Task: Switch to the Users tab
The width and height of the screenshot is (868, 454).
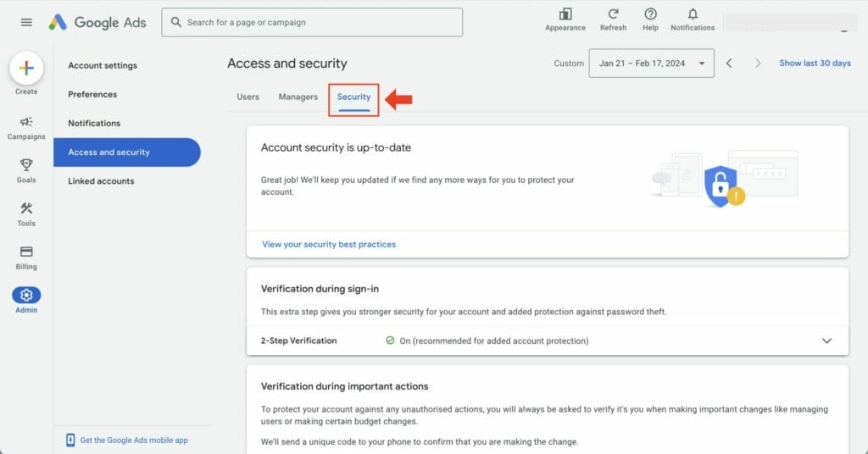Action: click(248, 97)
